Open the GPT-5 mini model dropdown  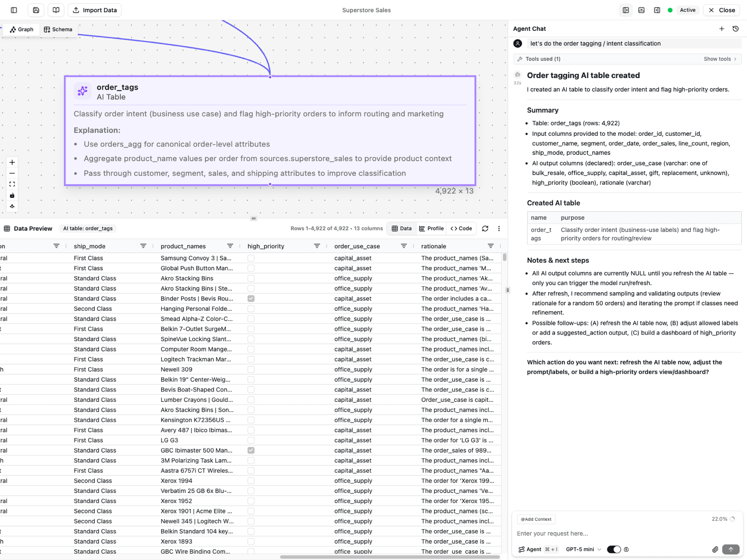click(584, 549)
